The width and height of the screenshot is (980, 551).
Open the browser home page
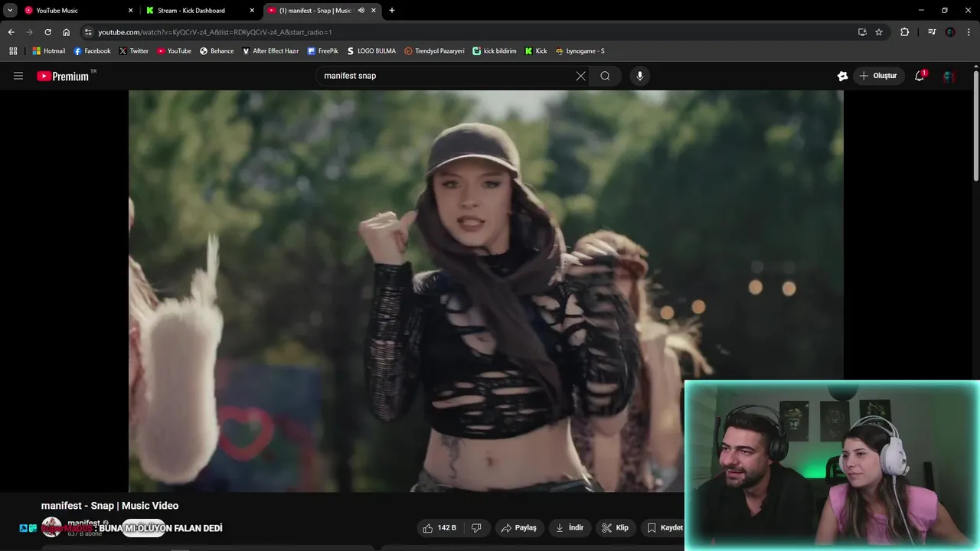click(67, 32)
